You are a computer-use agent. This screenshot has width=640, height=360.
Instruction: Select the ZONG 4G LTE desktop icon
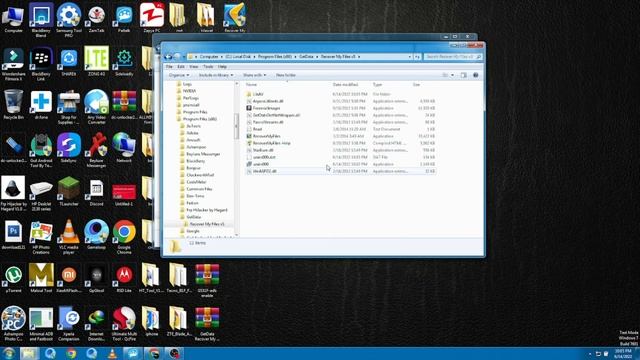(x=96, y=61)
